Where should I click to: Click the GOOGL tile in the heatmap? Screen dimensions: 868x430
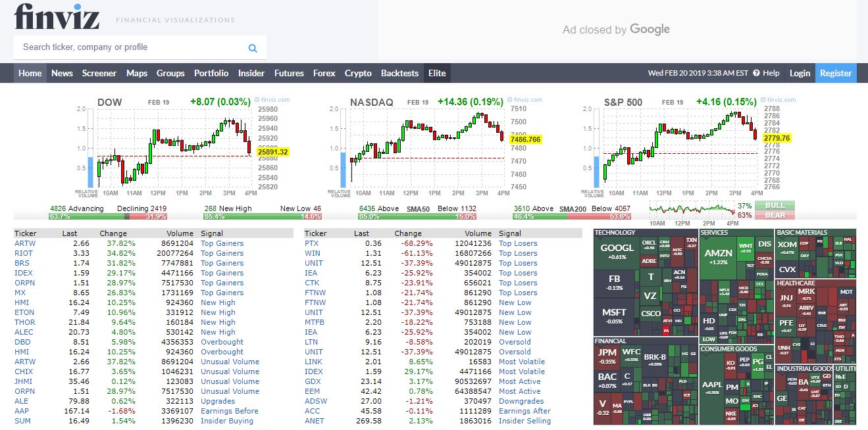coord(617,252)
